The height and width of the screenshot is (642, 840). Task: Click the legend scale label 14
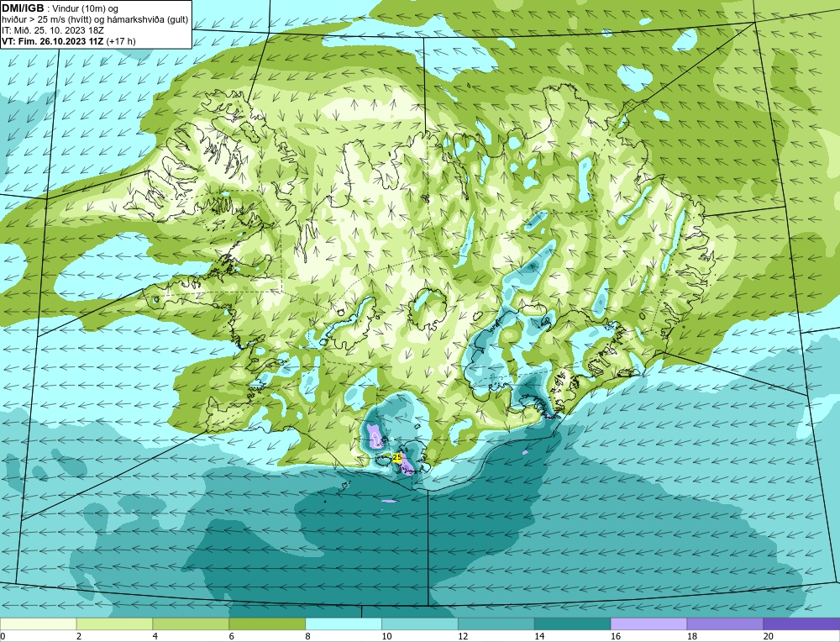(539, 636)
